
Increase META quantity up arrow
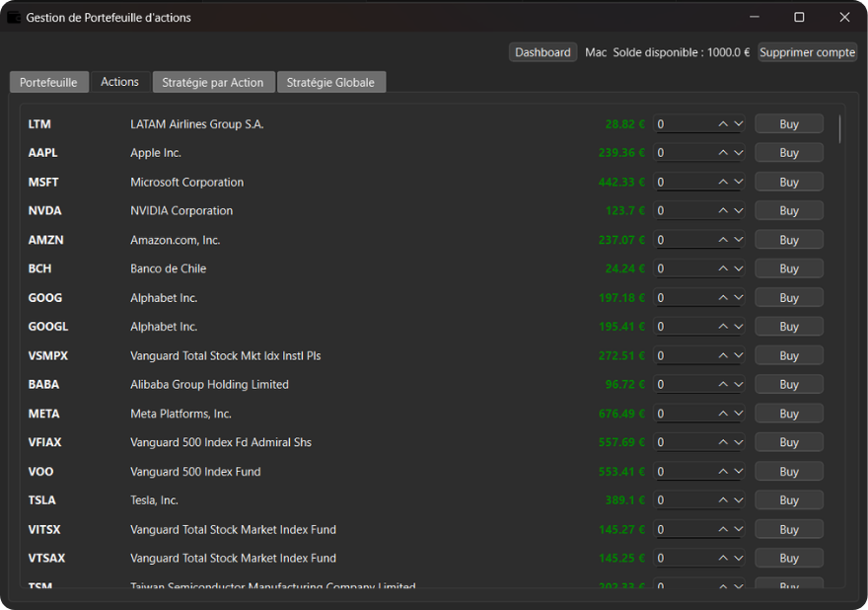click(x=723, y=414)
